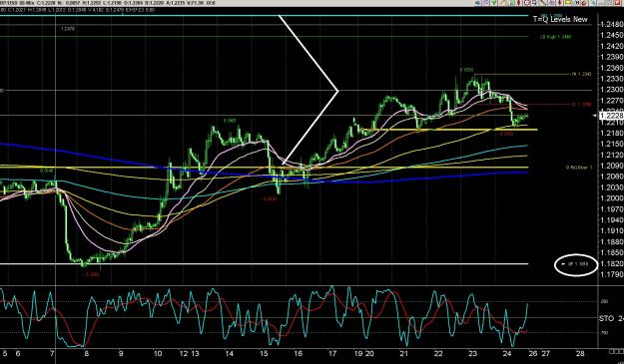Click the toolbar icon showing letter H
Screen dimensions: 624x364
coord(577,2)
